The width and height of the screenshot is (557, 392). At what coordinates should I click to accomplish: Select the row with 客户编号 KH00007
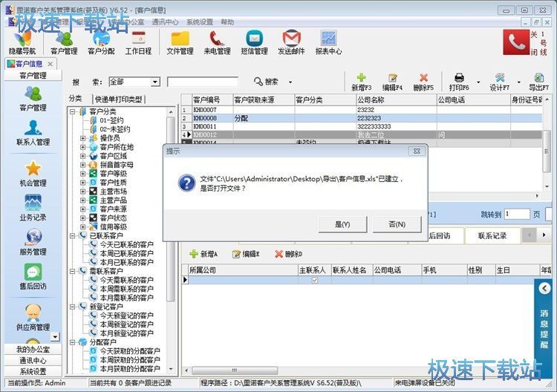[x=362, y=110]
